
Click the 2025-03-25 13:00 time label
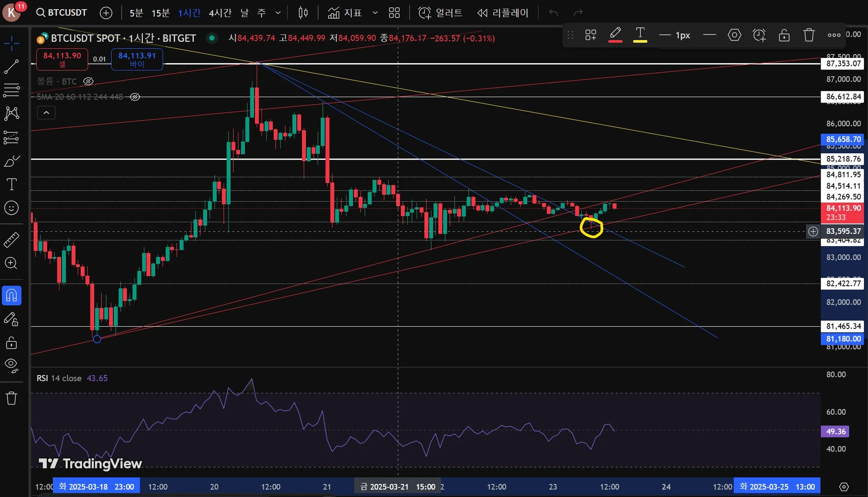pyautogui.click(x=777, y=486)
